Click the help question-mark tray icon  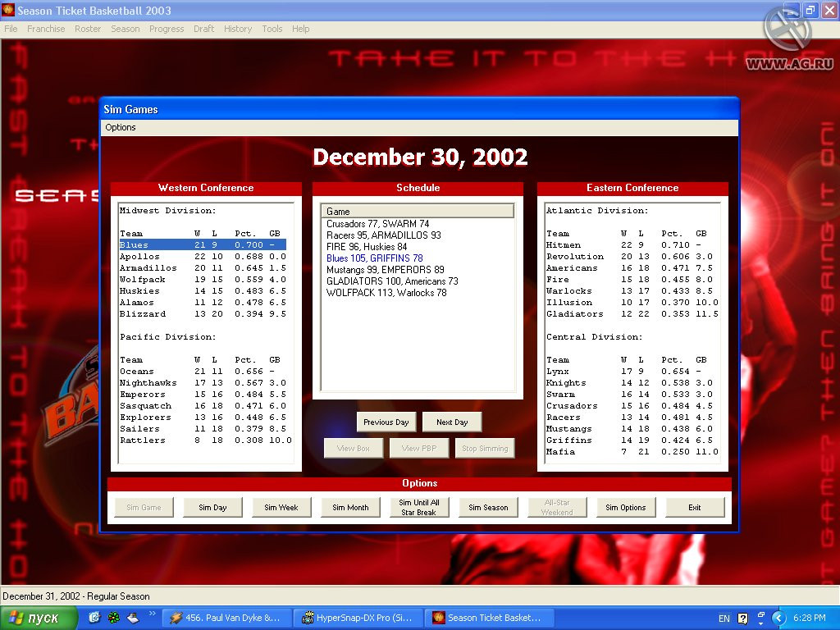742,619
